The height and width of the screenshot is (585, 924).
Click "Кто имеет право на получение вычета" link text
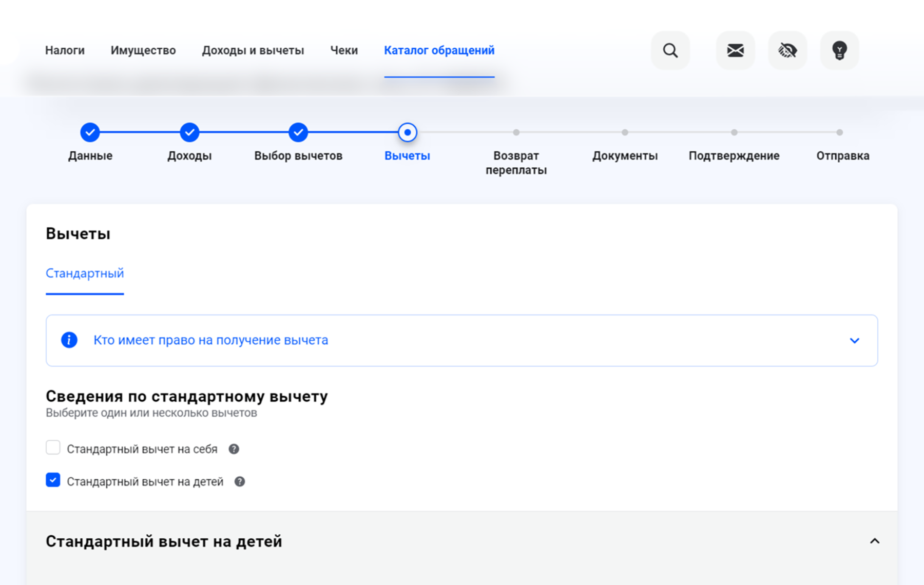pos(210,340)
